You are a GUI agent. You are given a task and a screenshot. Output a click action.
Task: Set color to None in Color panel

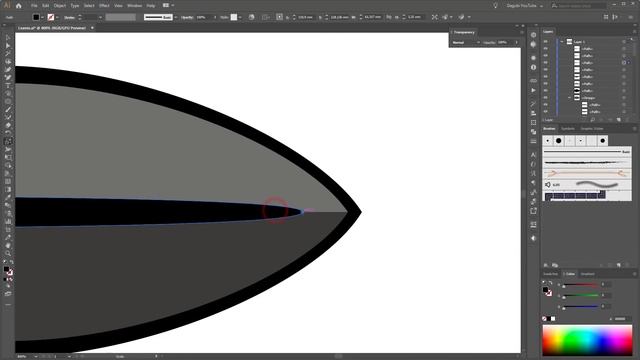pyautogui.click(x=544, y=319)
